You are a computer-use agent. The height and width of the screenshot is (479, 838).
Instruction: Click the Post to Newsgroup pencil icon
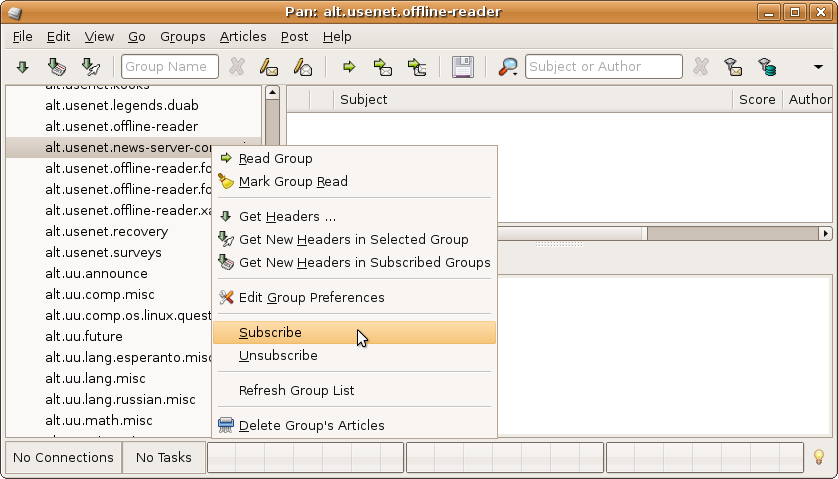(268, 67)
